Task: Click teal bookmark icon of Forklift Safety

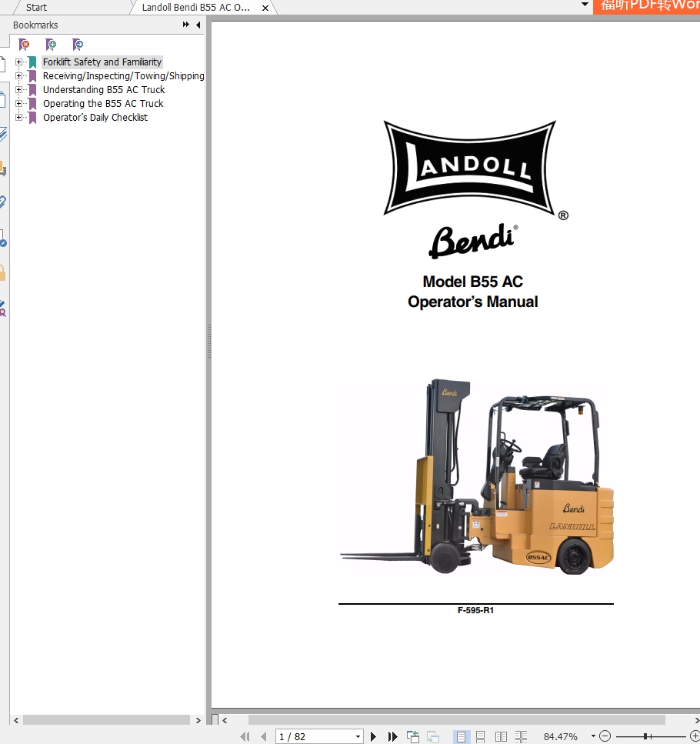Action: click(32, 62)
